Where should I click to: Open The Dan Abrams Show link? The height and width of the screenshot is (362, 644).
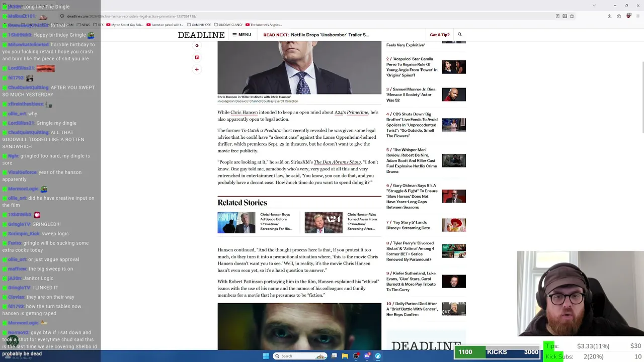point(337,162)
